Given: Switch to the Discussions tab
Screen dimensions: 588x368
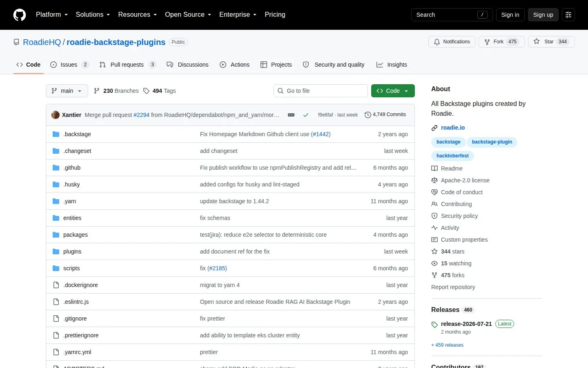Looking at the screenshot, I should pos(187,65).
